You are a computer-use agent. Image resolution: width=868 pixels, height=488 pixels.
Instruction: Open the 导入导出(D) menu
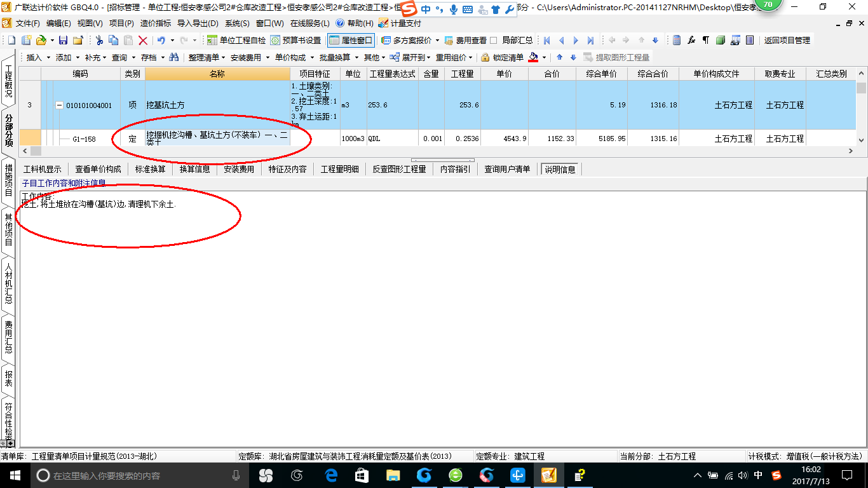pos(198,23)
